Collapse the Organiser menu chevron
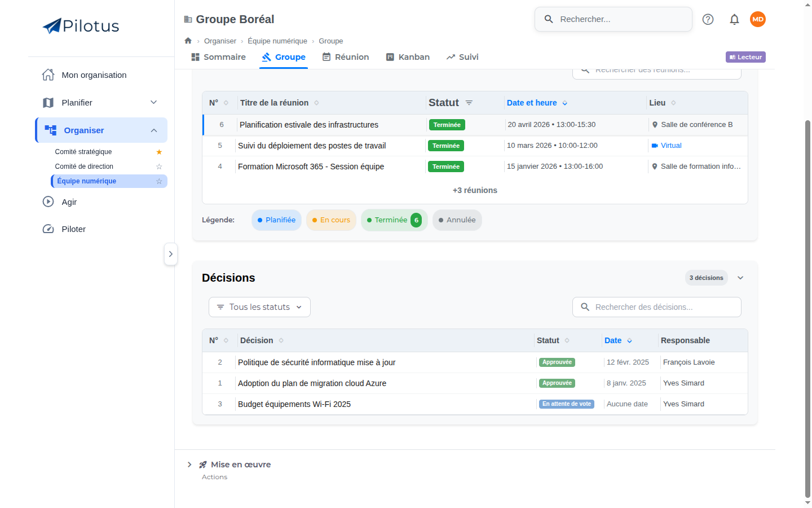The image size is (812, 508). [154, 130]
